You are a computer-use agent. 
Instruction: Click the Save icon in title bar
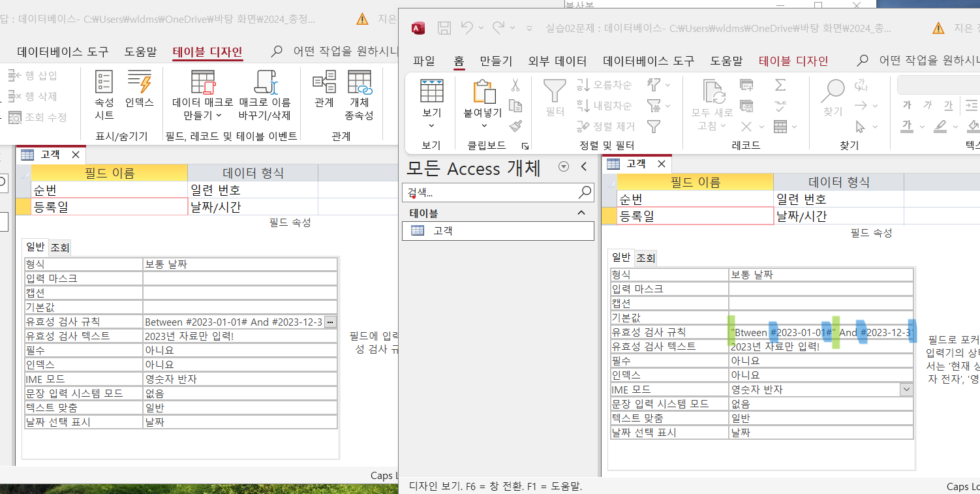(444, 28)
